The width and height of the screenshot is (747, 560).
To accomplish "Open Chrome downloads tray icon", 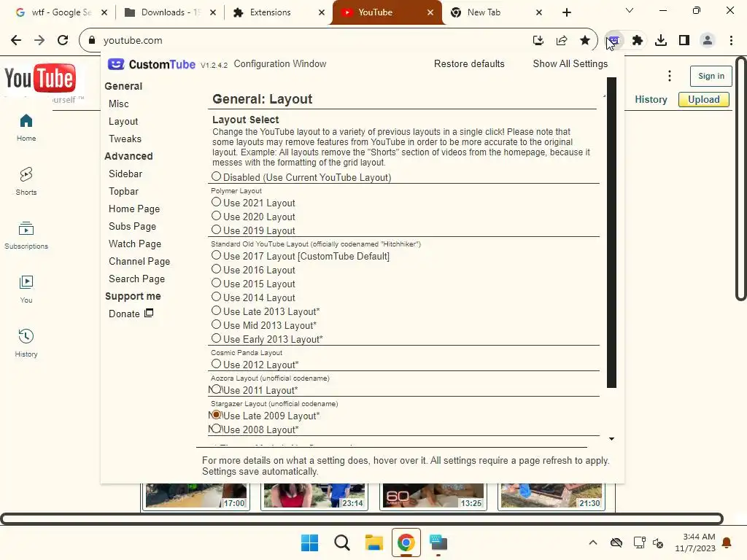I will tap(661, 41).
